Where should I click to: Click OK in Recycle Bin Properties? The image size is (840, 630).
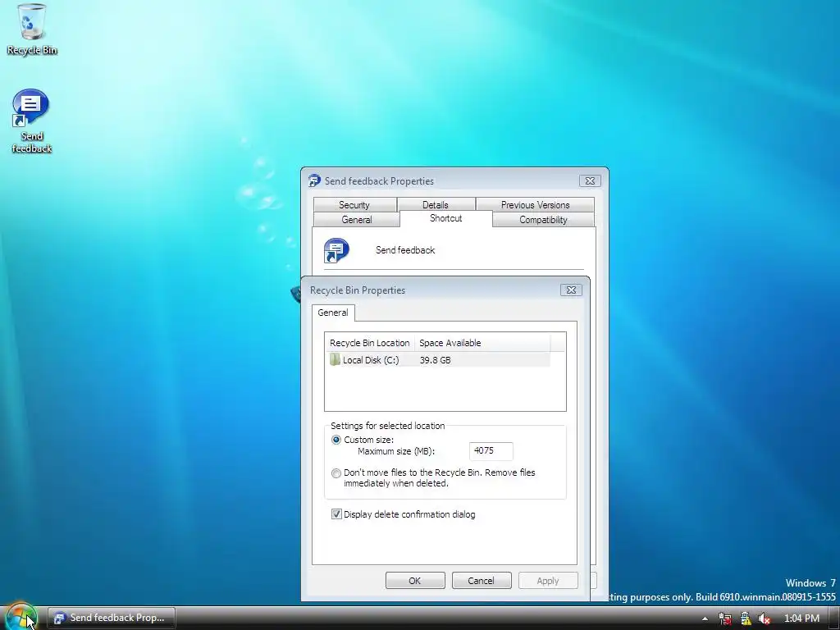click(415, 581)
